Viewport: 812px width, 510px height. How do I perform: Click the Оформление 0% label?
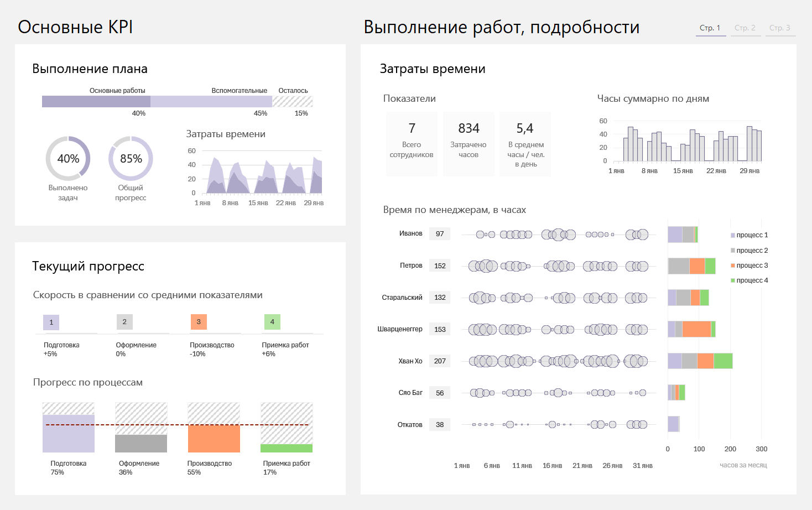(x=136, y=349)
